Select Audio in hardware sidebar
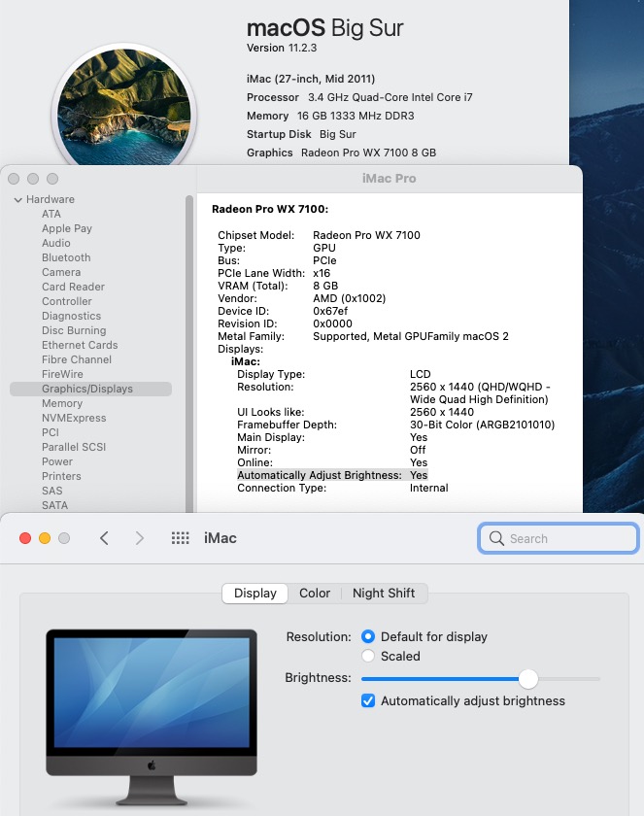This screenshot has height=816, width=644. point(56,243)
